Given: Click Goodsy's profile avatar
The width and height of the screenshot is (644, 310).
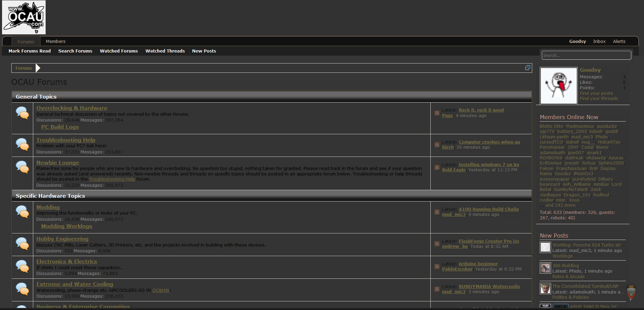Looking at the screenshot, I should coord(559,85).
